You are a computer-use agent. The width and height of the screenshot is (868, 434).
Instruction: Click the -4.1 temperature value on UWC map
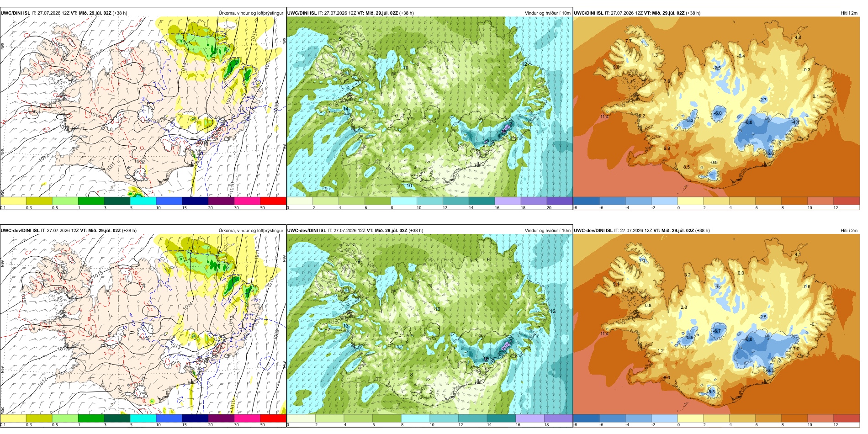(x=796, y=122)
